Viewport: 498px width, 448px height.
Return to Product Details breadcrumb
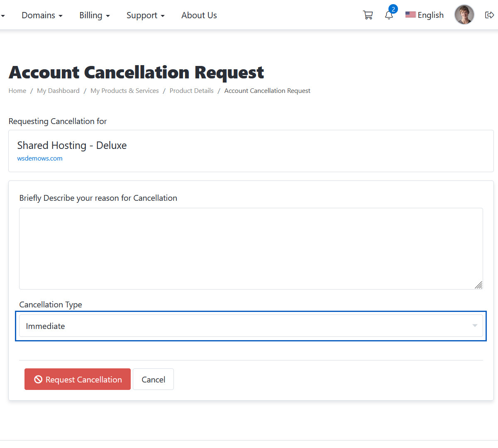(191, 91)
